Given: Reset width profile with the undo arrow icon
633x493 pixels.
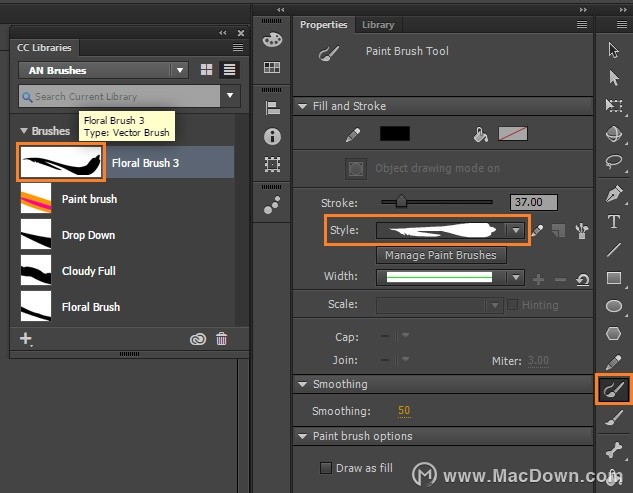Looking at the screenshot, I should (583, 279).
